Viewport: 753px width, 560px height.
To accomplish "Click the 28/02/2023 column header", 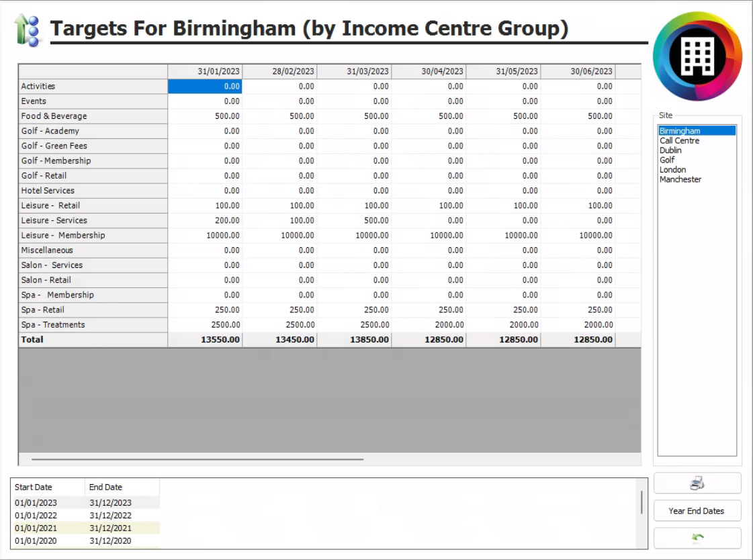I will pyautogui.click(x=279, y=71).
